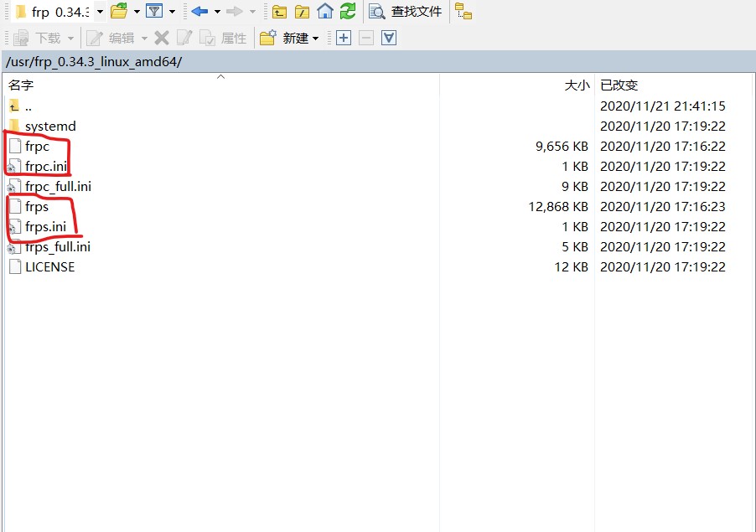The image size is (756, 532).
Task: Go to the home directory icon
Action: click(325, 12)
